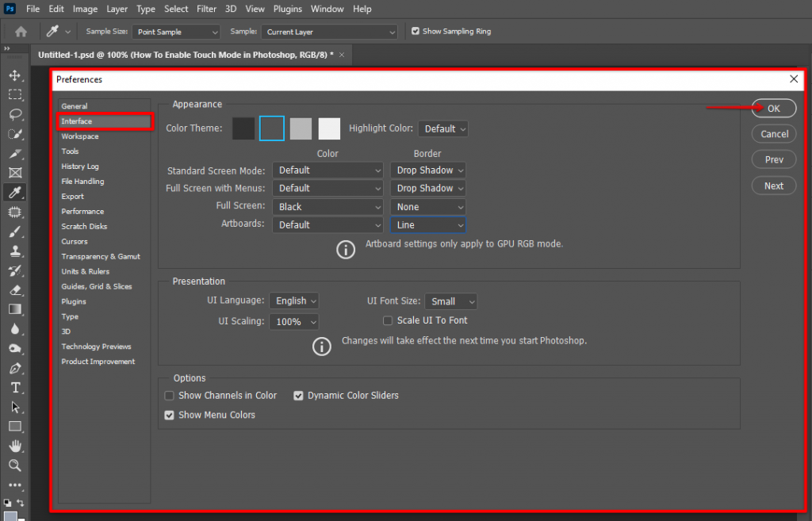Enable Scale UI To Font
The width and height of the screenshot is (812, 521).
coord(388,320)
